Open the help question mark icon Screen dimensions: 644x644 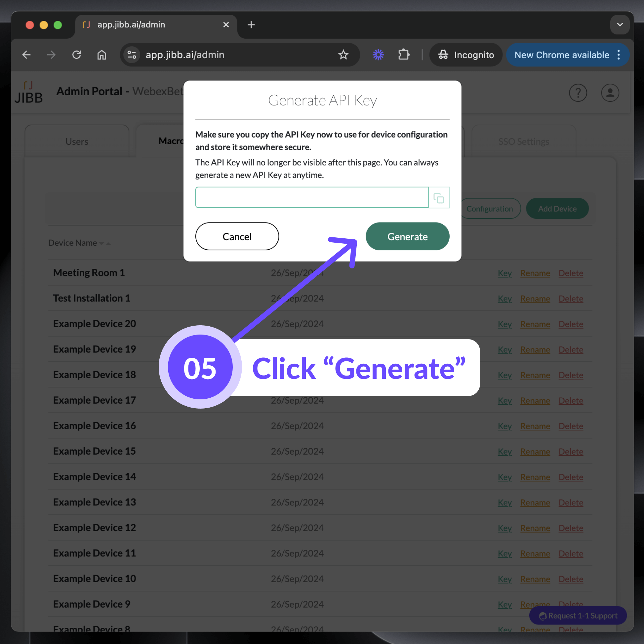pos(578,93)
